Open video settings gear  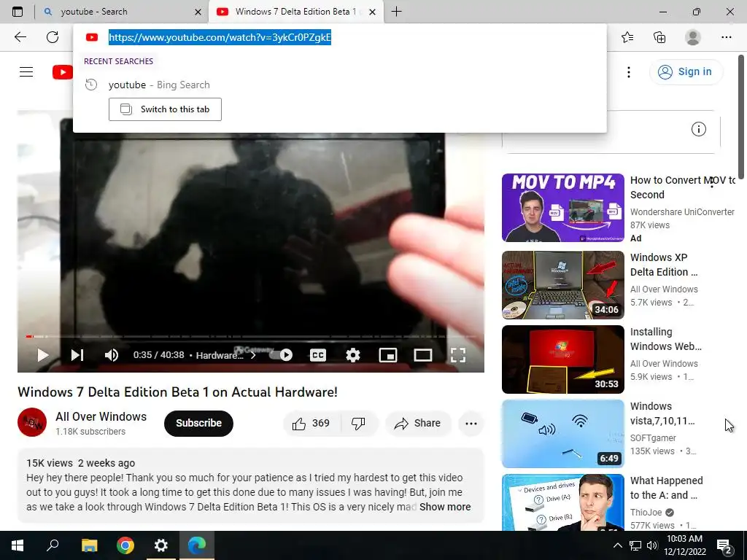coord(352,355)
